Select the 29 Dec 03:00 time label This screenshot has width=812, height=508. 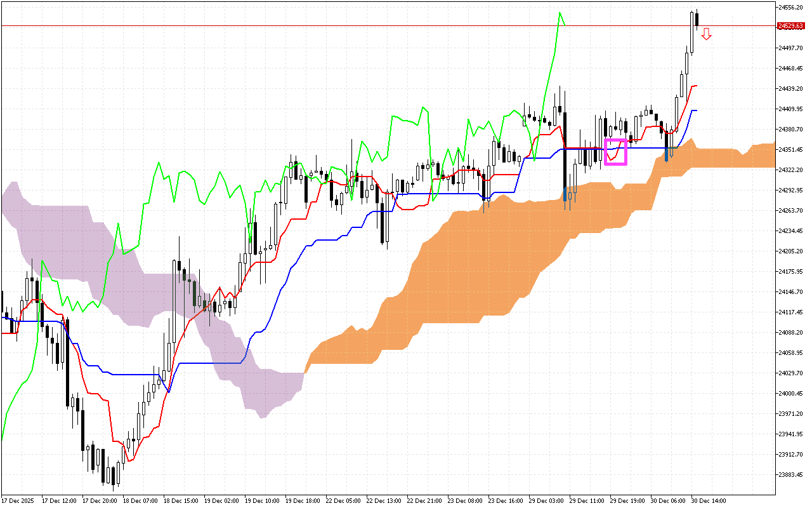pyautogui.click(x=546, y=500)
